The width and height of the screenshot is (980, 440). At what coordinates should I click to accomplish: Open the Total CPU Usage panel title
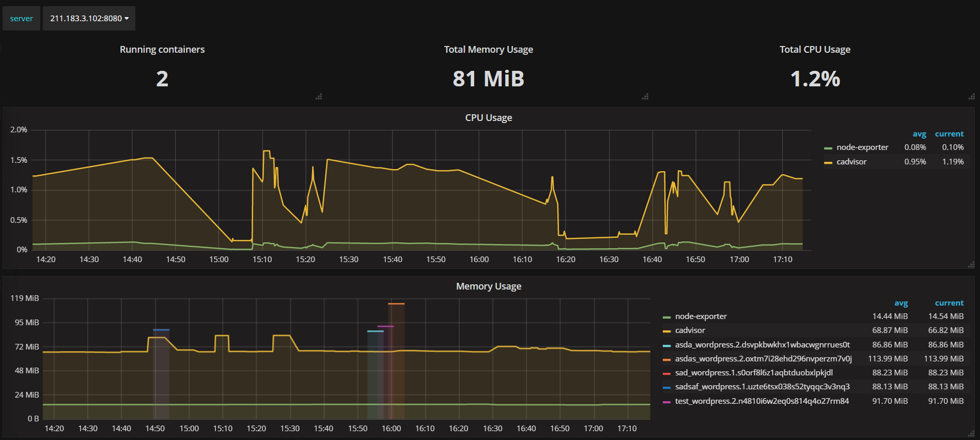pyautogui.click(x=815, y=50)
